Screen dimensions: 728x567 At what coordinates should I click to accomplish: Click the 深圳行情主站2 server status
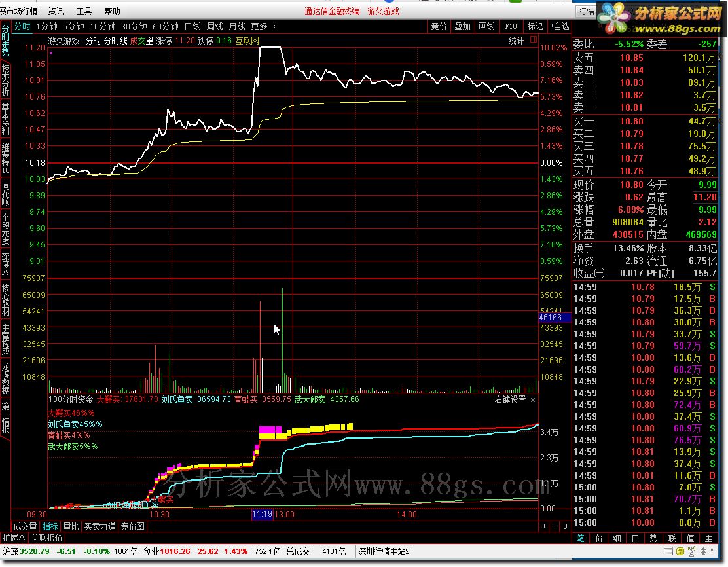tap(384, 551)
